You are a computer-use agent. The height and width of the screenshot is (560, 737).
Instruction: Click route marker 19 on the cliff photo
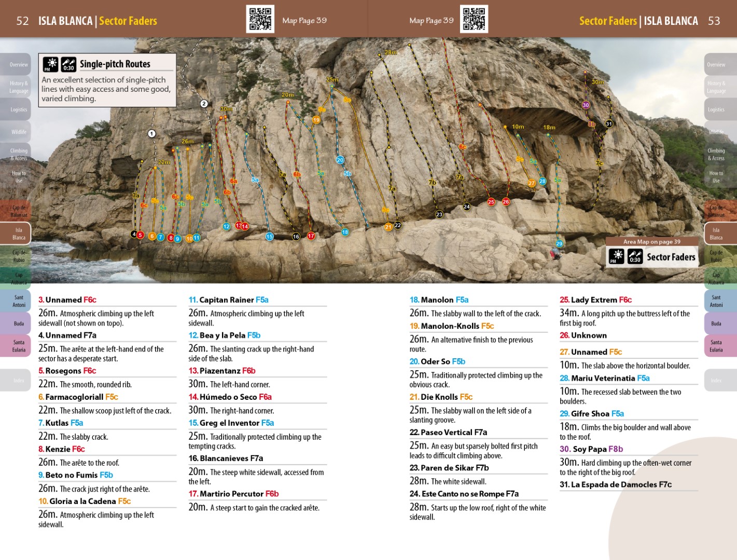click(316, 120)
